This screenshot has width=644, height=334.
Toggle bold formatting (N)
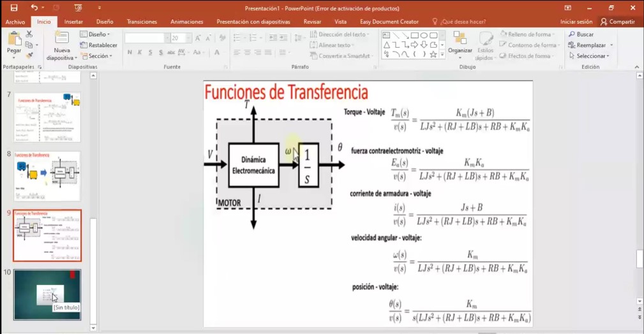[x=130, y=52]
